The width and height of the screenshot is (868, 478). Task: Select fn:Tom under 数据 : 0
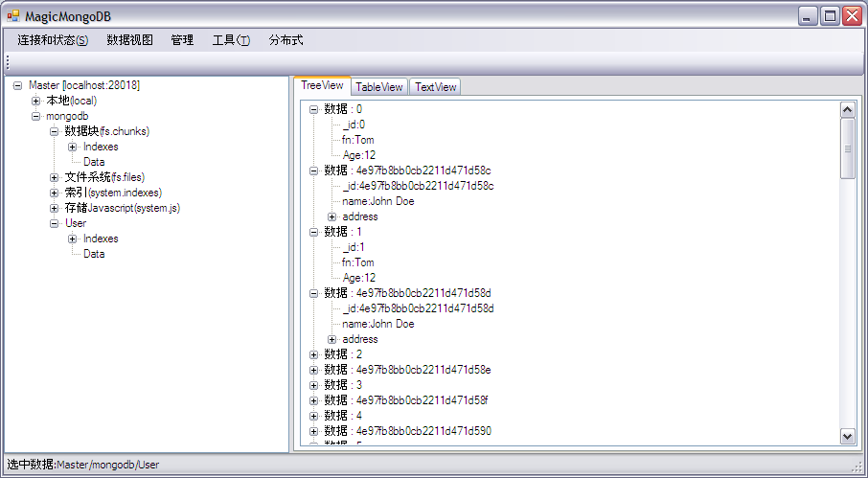[357, 140]
